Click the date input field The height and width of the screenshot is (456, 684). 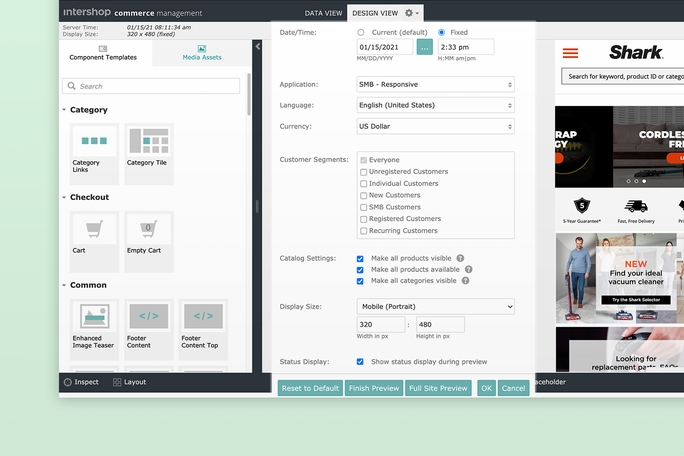click(x=385, y=47)
